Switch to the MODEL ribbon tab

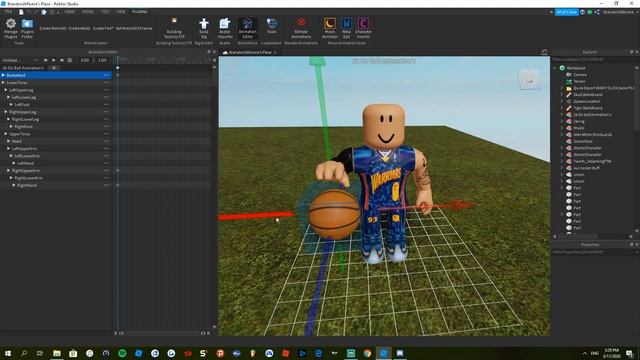[x=88, y=12]
